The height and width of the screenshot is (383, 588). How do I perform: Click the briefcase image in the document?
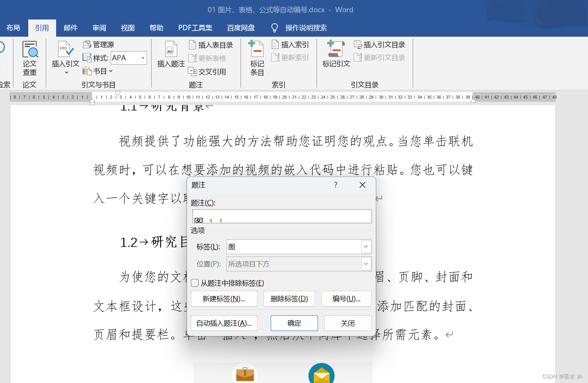point(245,373)
